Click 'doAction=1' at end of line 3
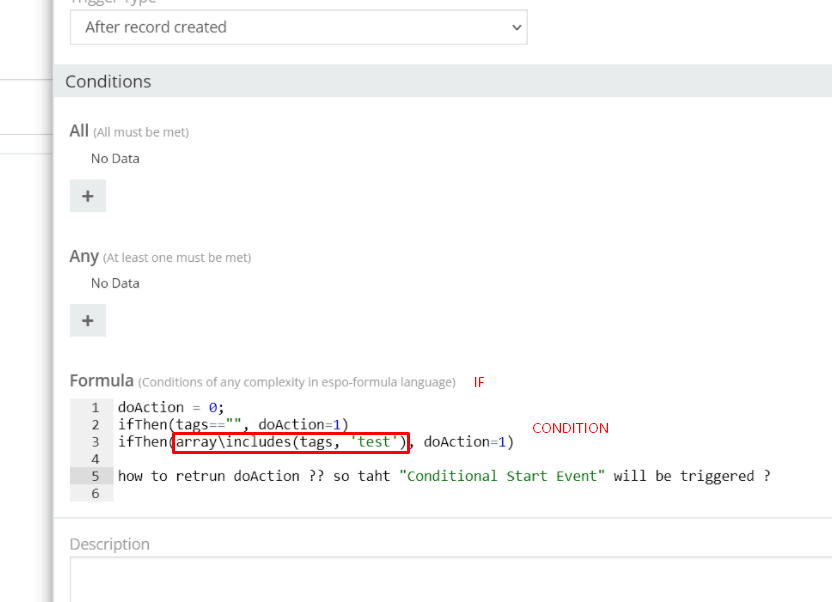The image size is (832, 602). 464,442
